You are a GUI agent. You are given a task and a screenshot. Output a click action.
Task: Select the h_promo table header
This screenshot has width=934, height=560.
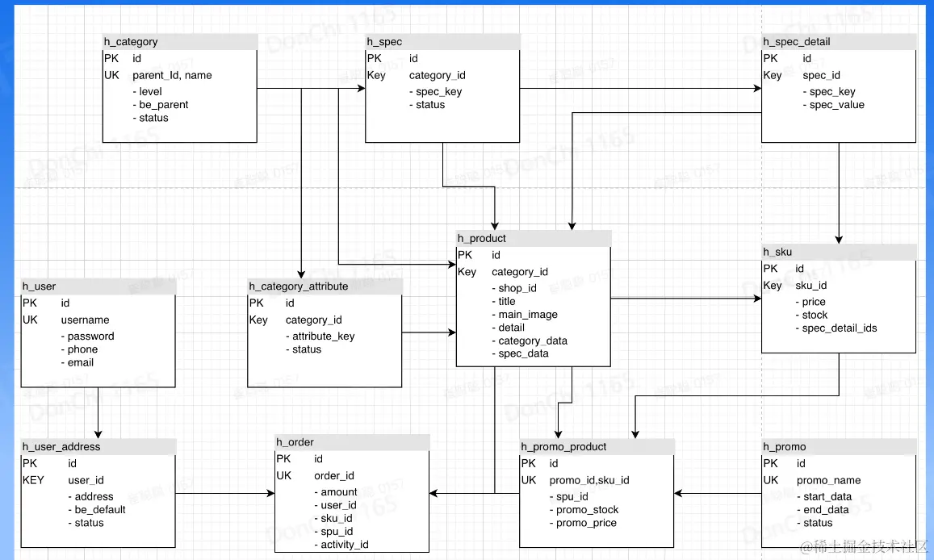click(839, 447)
